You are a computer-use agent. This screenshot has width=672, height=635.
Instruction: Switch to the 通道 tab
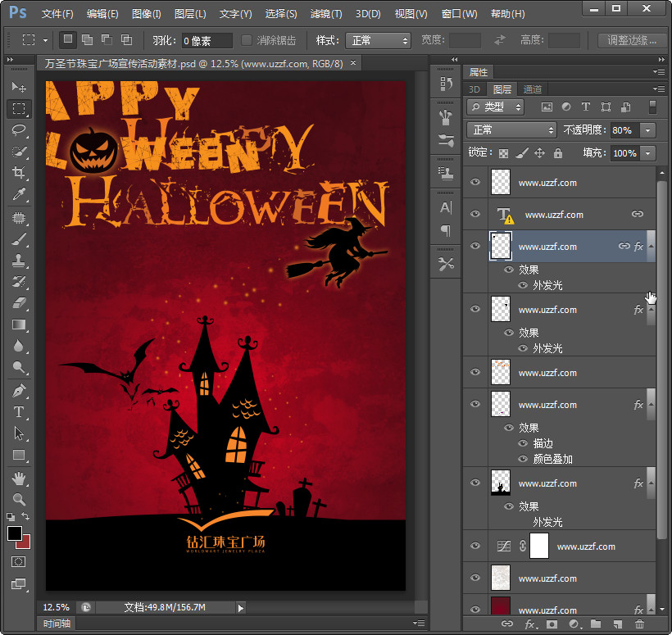coord(533,89)
